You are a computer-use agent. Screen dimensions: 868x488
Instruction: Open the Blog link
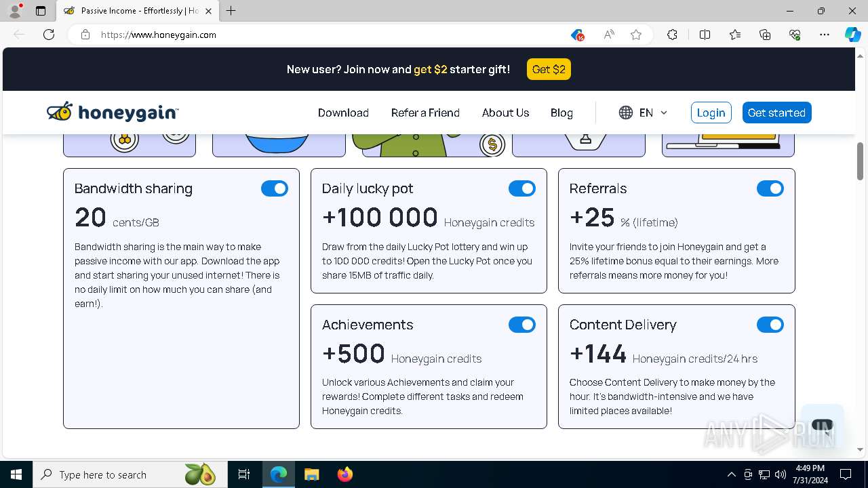pos(561,113)
